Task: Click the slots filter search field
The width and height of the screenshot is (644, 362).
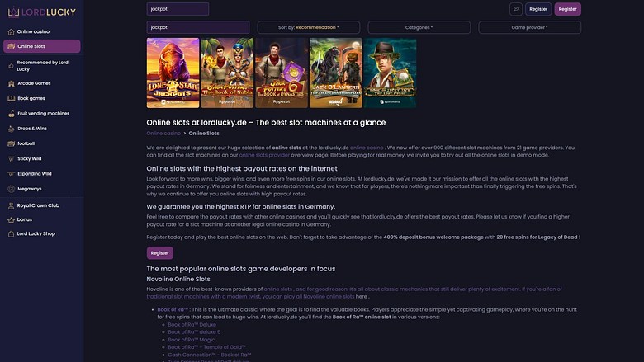Action: point(198,27)
